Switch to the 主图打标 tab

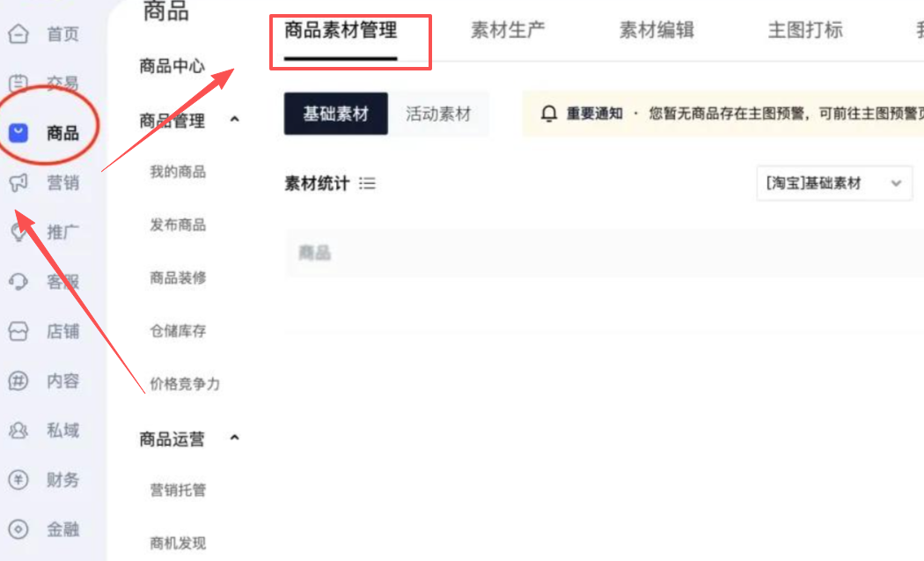(805, 29)
